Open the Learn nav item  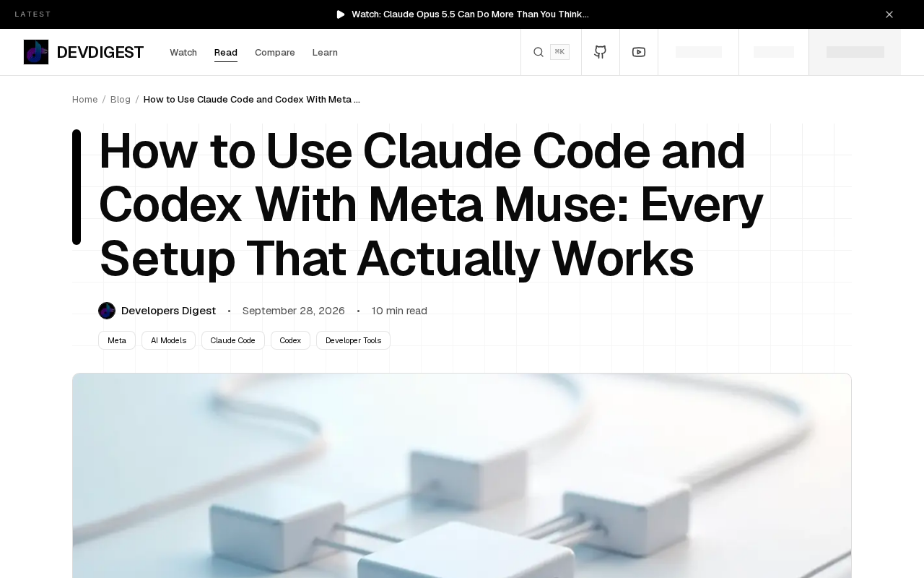point(325,52)
